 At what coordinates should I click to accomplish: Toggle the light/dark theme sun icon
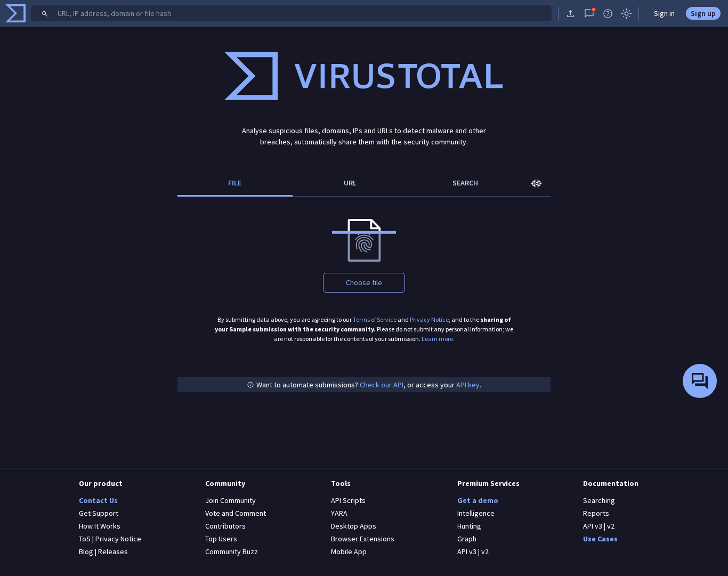tap(627, 13)
